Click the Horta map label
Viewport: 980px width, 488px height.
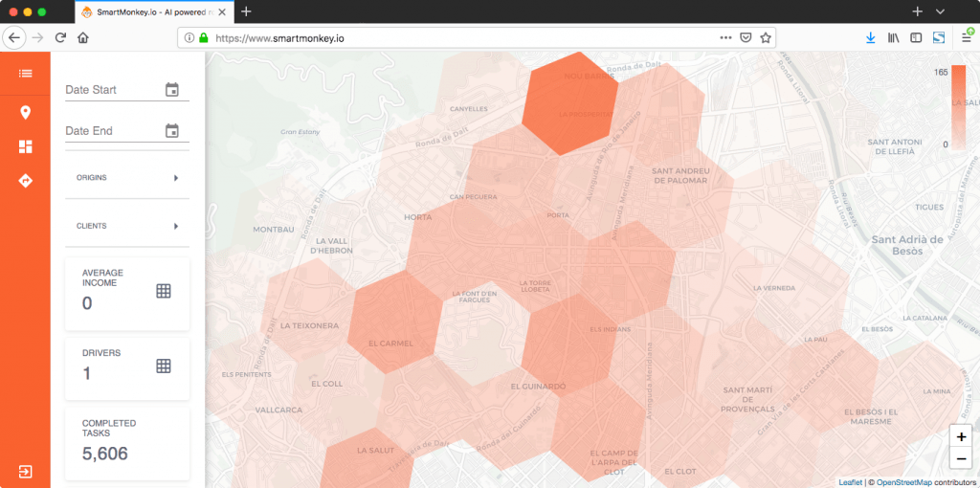pos(418,217)
